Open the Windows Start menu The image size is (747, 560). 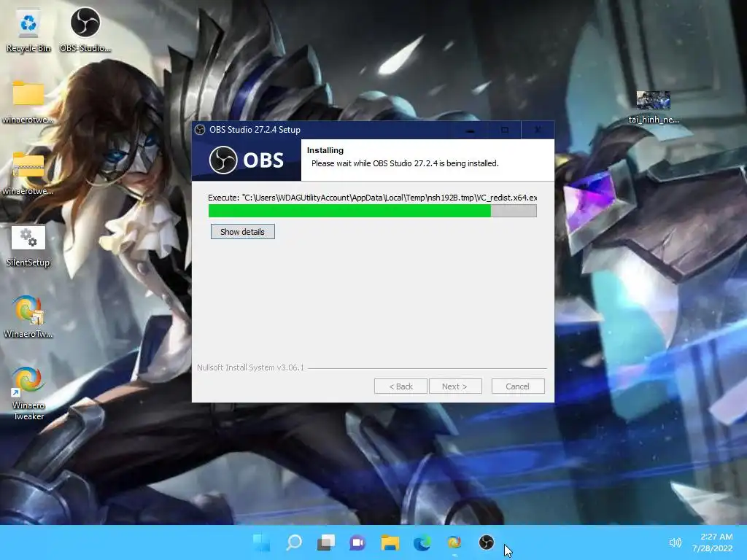coord(262,542)
